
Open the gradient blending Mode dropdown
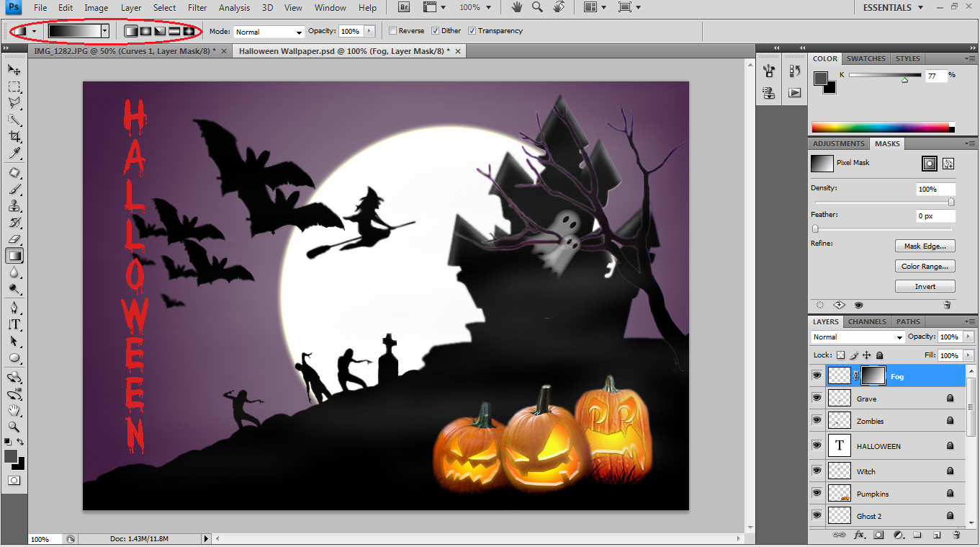point(268,31)
